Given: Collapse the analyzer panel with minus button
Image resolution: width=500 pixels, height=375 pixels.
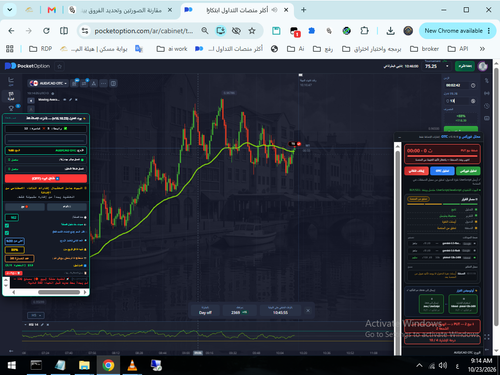Looking at the screenshot, I should [x=400, y=137].
